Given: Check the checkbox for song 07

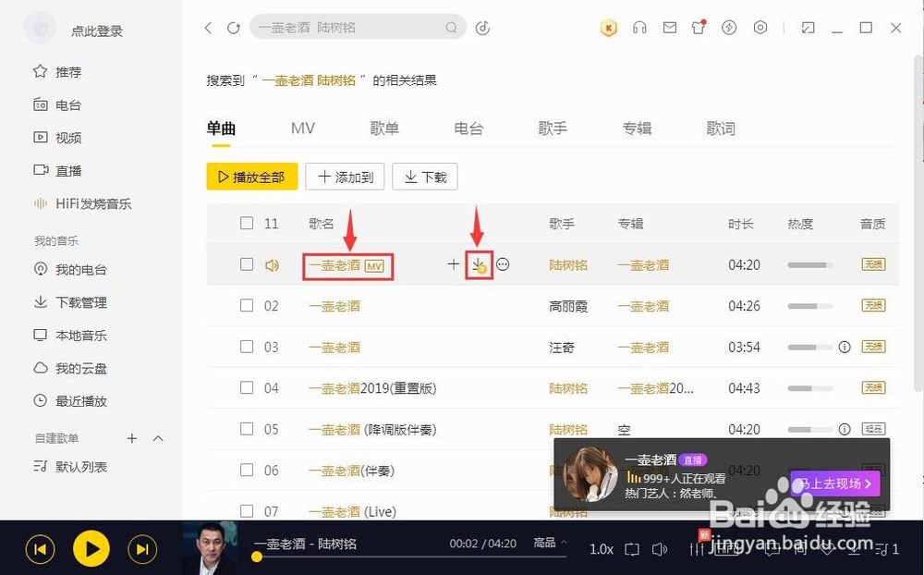Looking at the screenshot, I should (247, 510).
